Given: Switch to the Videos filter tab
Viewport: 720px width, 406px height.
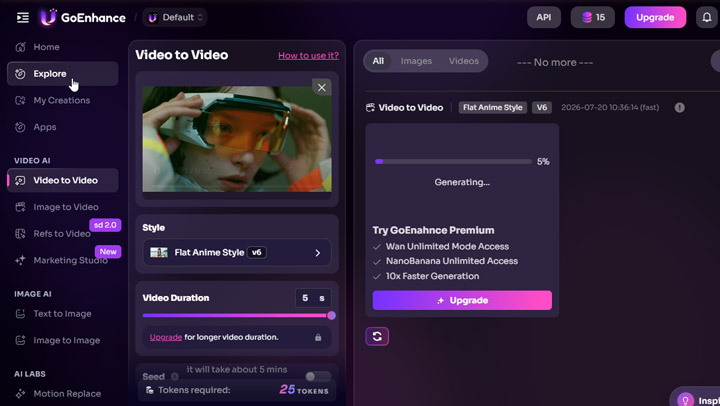Looking at the screenshot, I should point(464,61).
